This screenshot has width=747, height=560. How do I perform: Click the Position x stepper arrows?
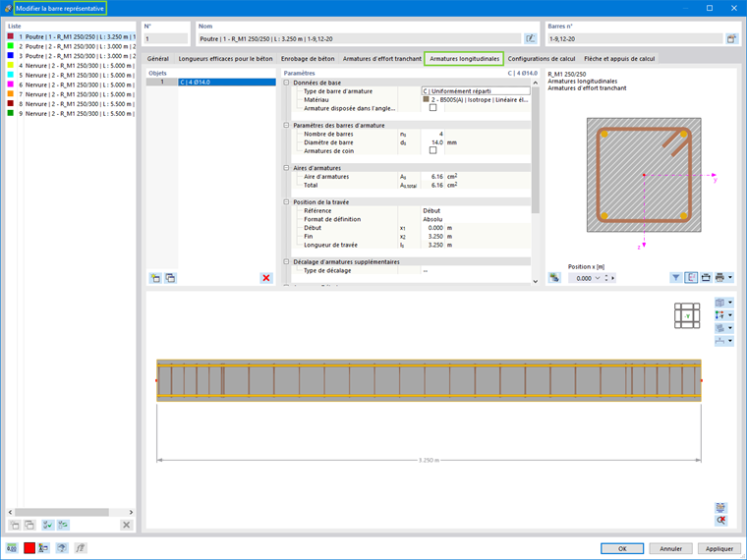606,278
